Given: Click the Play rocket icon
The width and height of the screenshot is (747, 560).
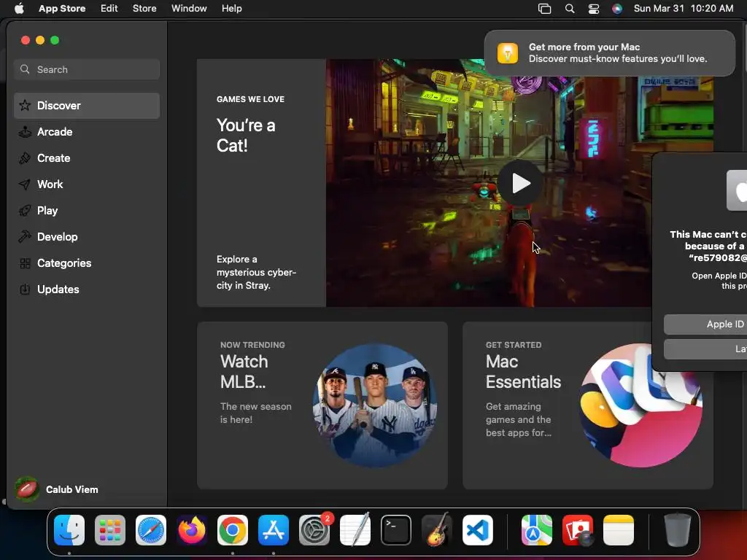Looking at the screenshot, I should point(25,211).
